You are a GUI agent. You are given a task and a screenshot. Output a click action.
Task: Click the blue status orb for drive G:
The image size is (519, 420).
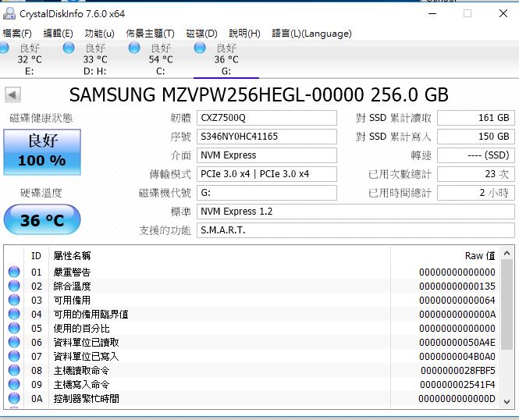coord(200,48)
